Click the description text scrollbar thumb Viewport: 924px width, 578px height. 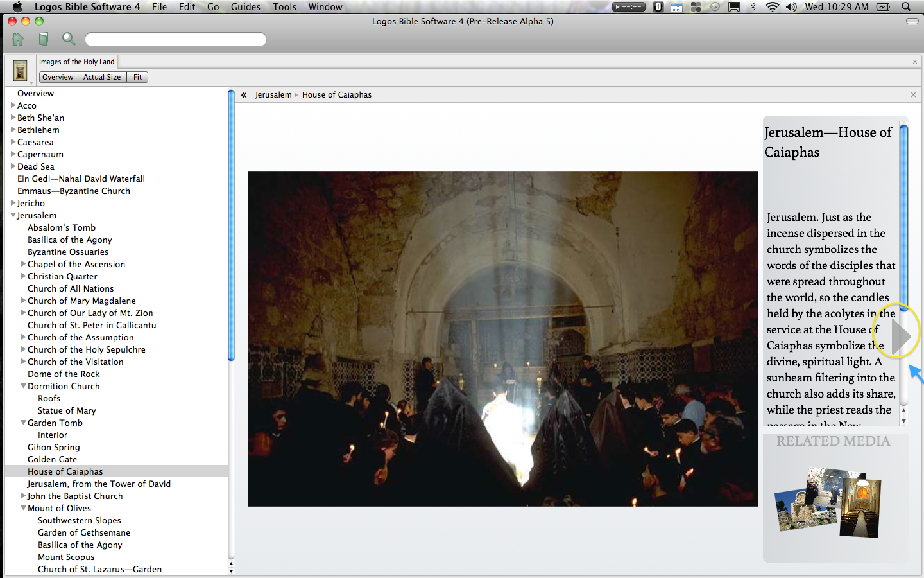[x=903, y=217]
